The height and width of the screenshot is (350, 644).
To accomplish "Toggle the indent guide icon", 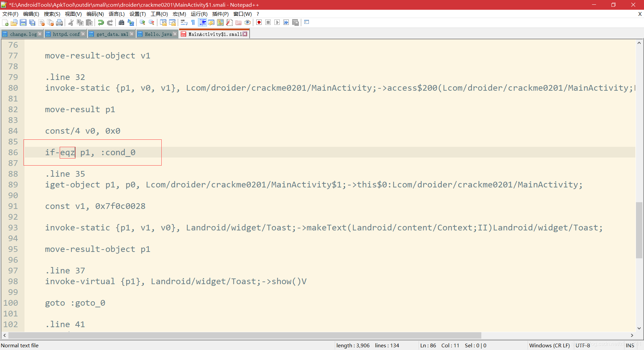I will [203, 23].
